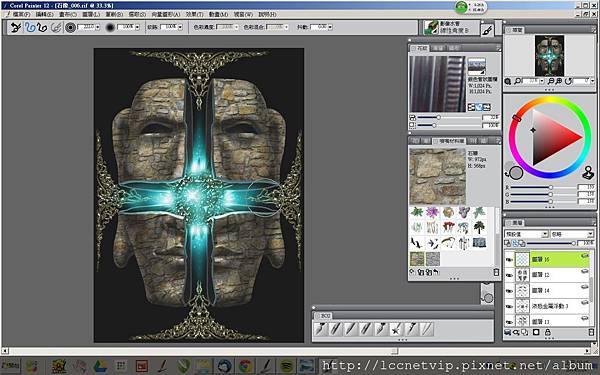Delete item with media library trash icon

[x=496, y=272]
